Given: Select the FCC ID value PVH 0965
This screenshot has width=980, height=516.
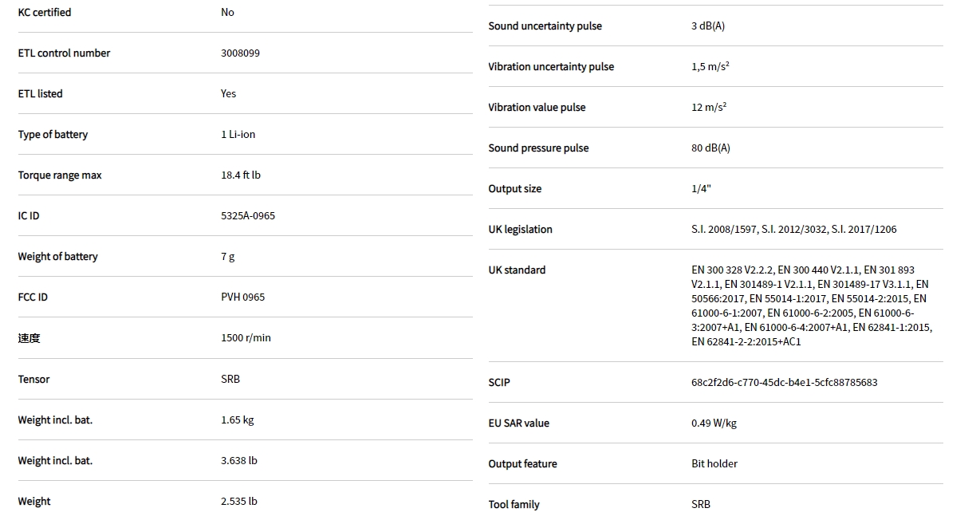Looking at the screenshot, I should pyautogui.click(x=242, y=297).
